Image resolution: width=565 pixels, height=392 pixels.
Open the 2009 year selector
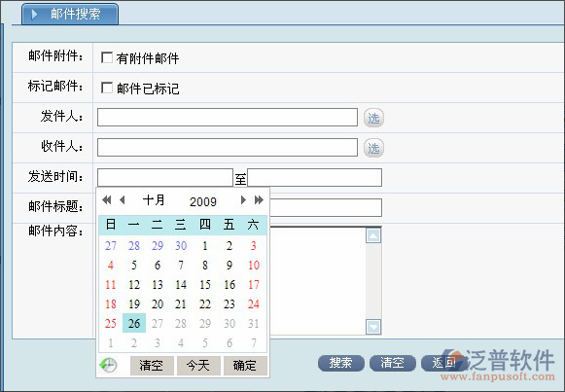[203, 201]
